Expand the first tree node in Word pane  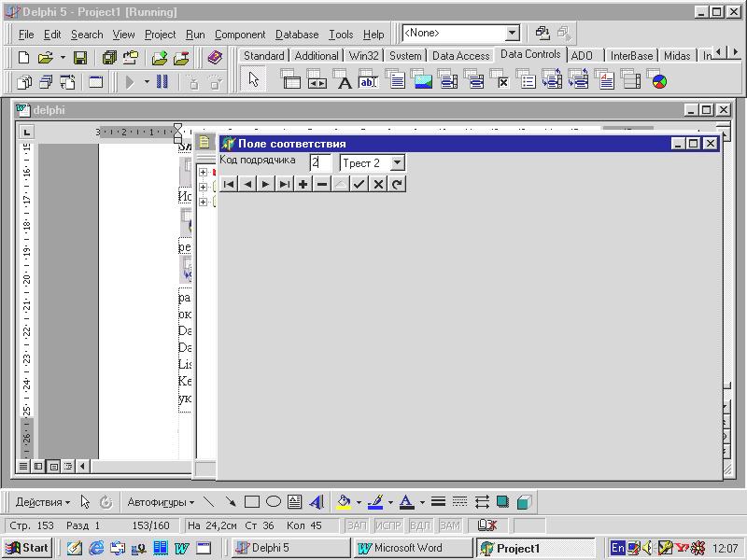pos(203,172)
